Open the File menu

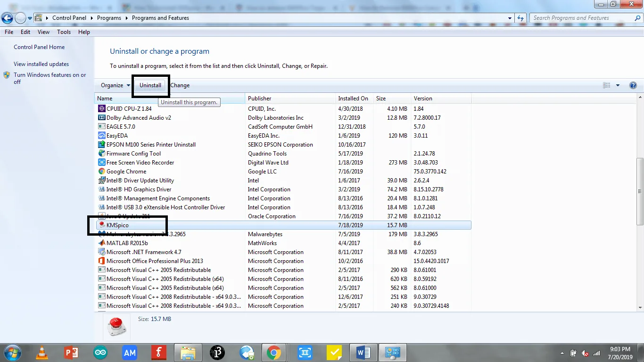pyautogui.click(x=8, y=32)
